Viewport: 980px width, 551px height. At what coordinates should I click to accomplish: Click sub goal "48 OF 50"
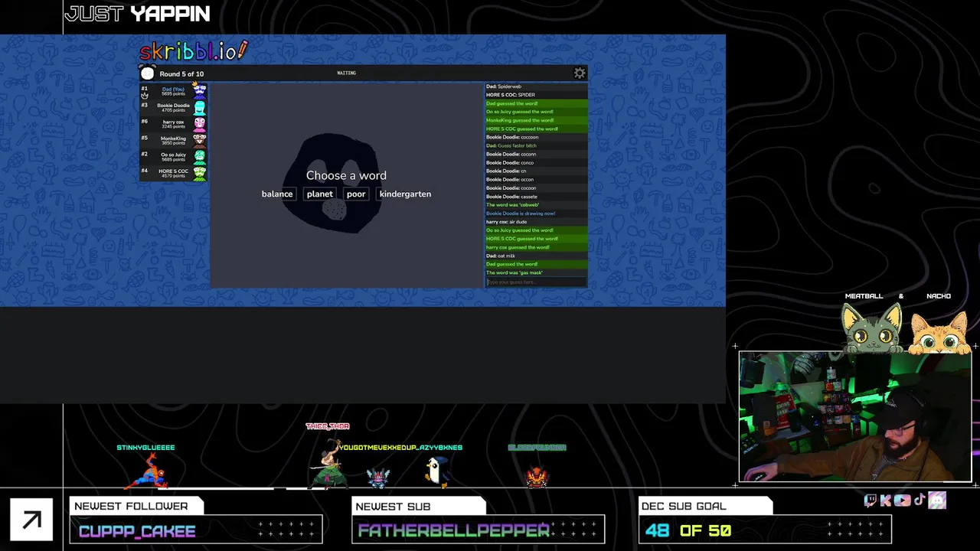point(688,530)
